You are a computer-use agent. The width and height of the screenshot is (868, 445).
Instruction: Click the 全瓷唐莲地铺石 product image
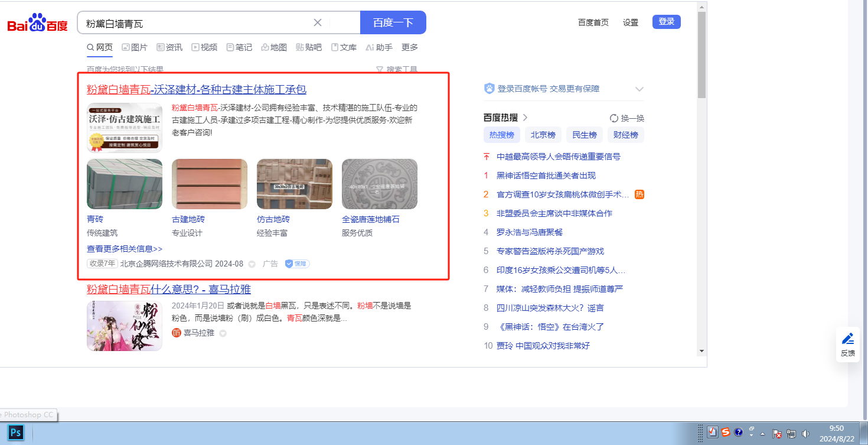point(380,184)
